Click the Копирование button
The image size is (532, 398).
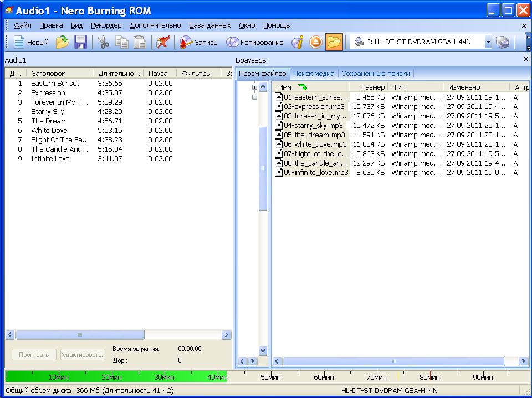coord(255,42)
